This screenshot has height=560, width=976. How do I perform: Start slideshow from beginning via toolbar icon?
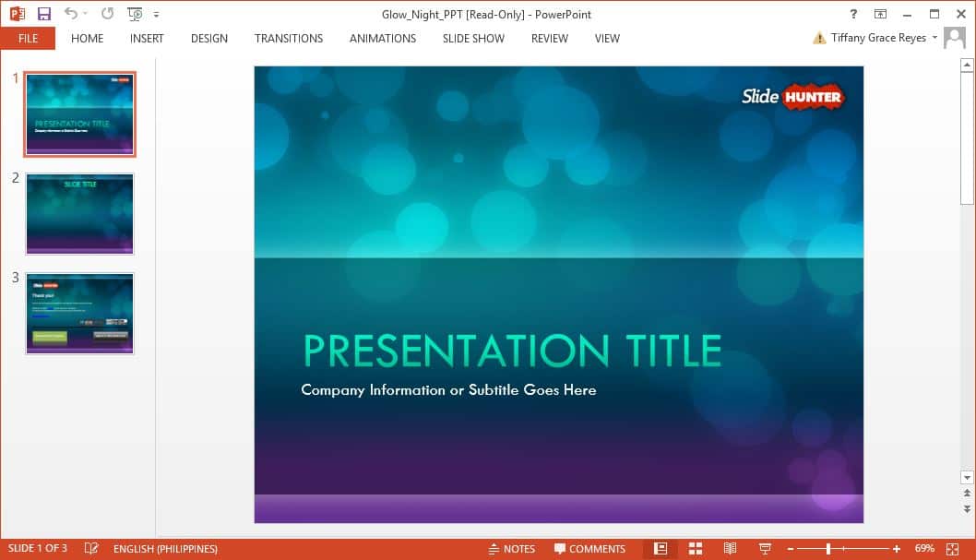click(x=135, y=14)
